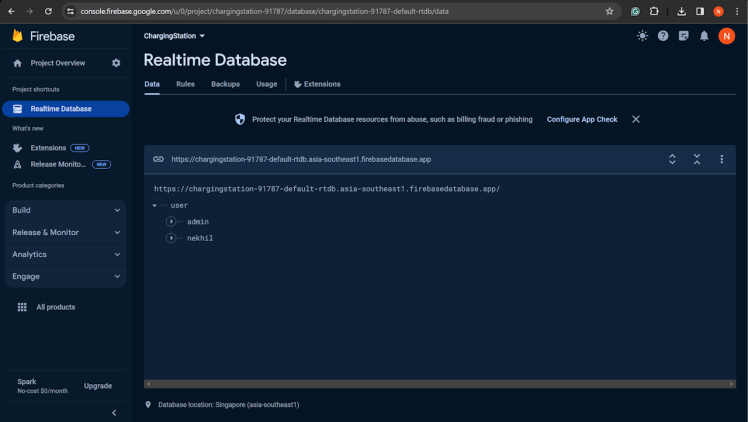Open the ChargingStation project dropdown
Viewport: 748px width, 422px height.
(174, 36)
